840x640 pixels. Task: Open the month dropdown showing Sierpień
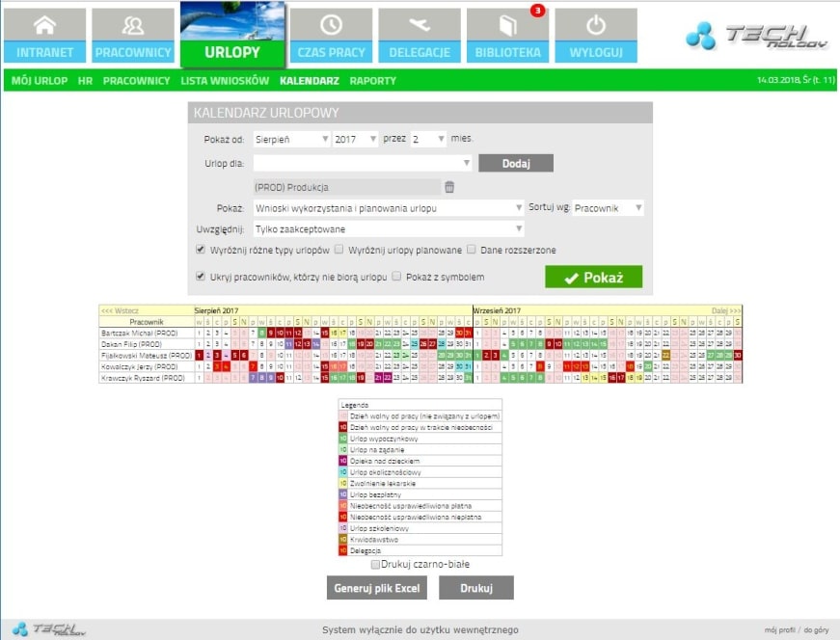[x=291, y=139]
